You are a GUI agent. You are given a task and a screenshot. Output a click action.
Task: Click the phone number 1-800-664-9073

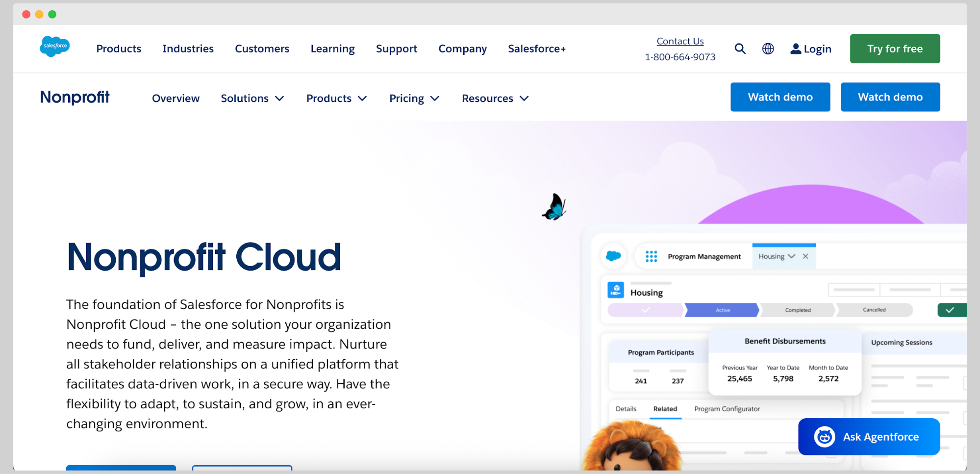pos(680,57)
